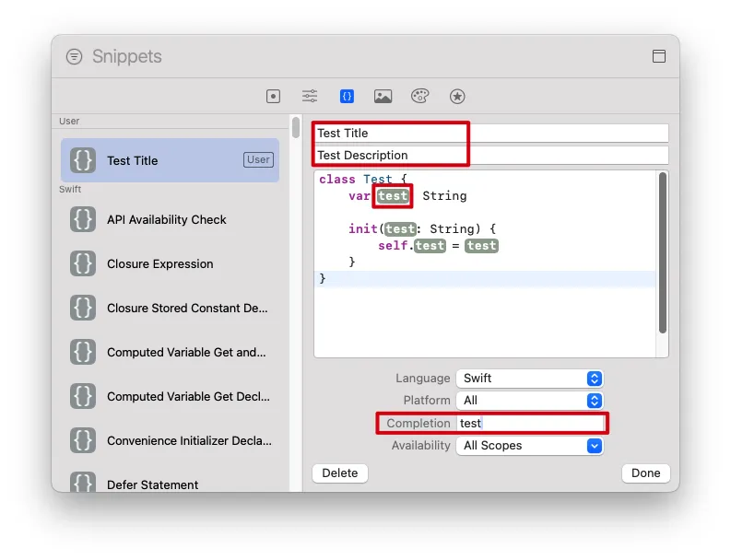Click the Completion text field

click(531, 423)
